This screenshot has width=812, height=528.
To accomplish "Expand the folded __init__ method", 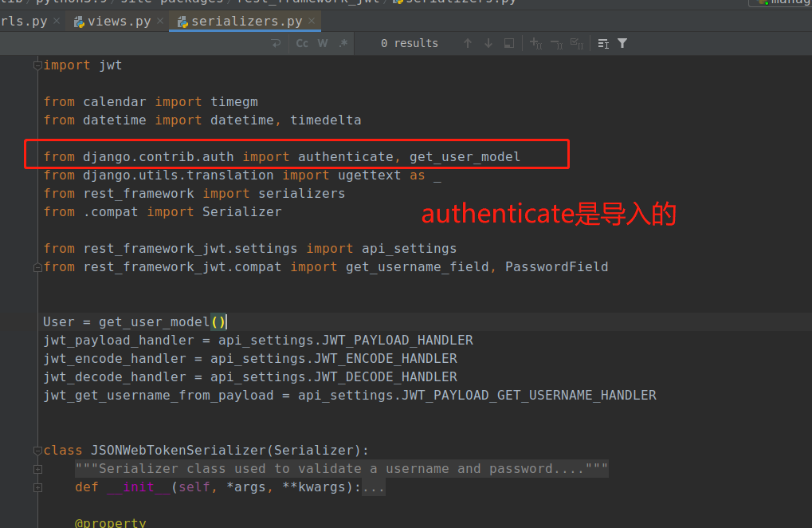I will tap(37, 487).
